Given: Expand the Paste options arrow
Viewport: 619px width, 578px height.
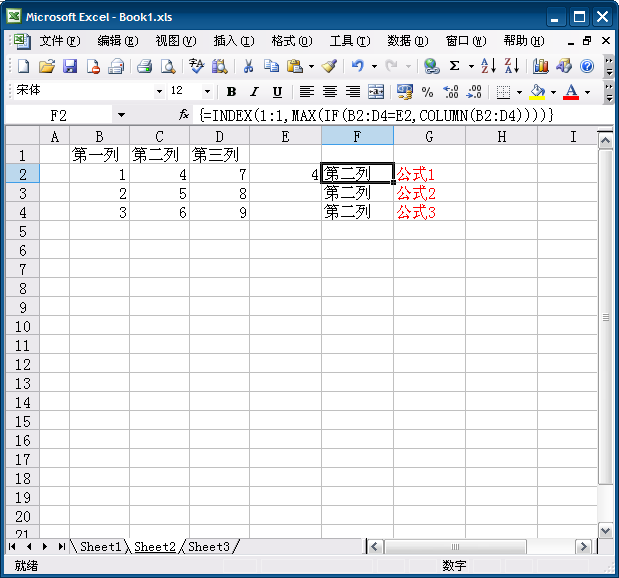Looking at the screenshot, I should tap(311, 66).
